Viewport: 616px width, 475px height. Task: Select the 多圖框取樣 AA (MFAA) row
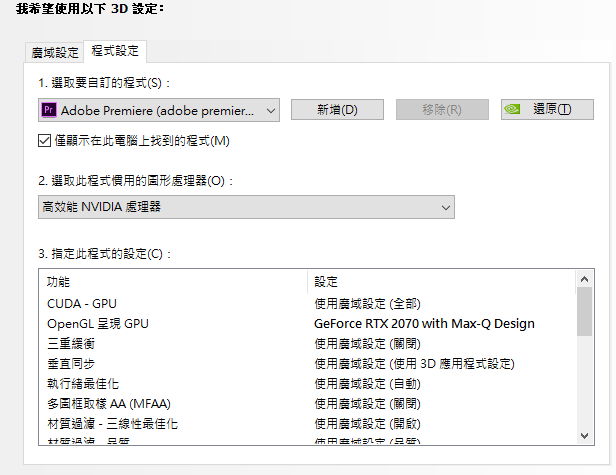coord(307,404)
